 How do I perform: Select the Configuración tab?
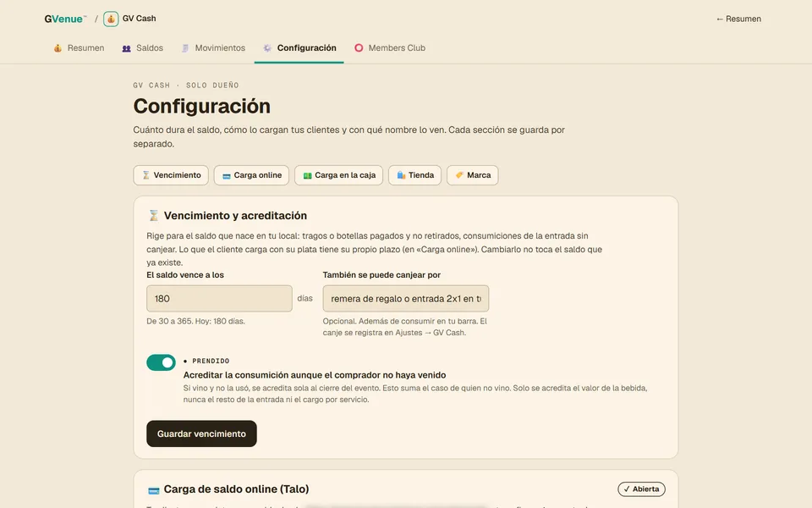[299, 47]
